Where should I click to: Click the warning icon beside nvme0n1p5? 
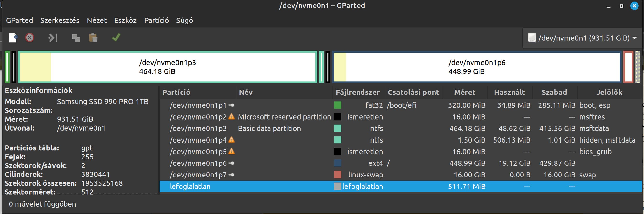(x=232, y=151)
